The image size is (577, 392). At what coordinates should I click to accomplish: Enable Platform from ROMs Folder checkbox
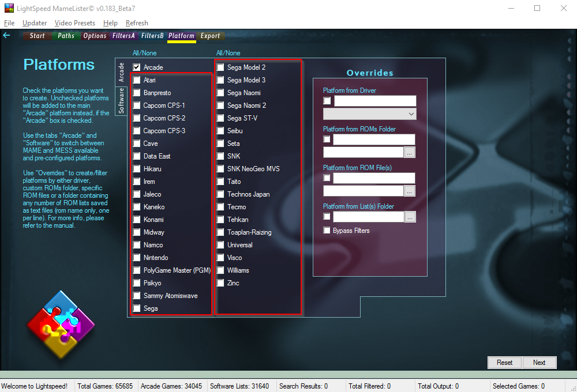(x=327, y=139)
